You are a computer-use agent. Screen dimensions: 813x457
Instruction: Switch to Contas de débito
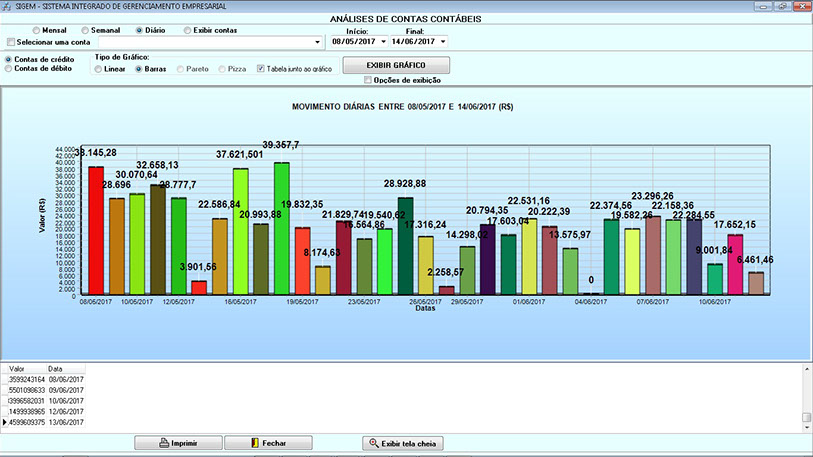click(x=10, y=69)
